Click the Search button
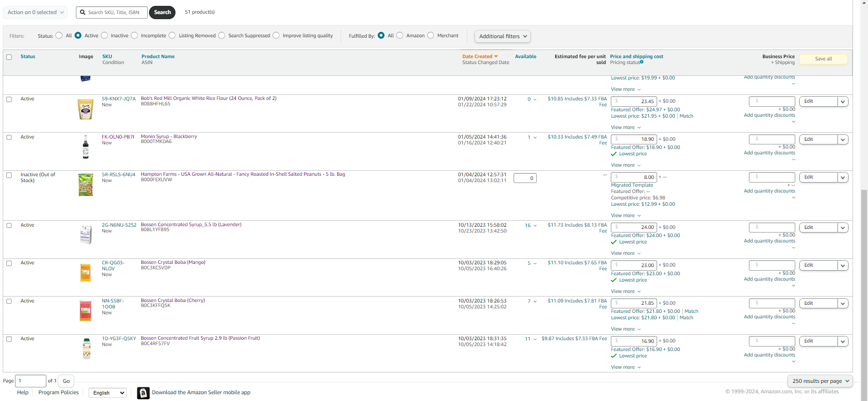The height and width of the screenshot is (401, 868). 162,12
